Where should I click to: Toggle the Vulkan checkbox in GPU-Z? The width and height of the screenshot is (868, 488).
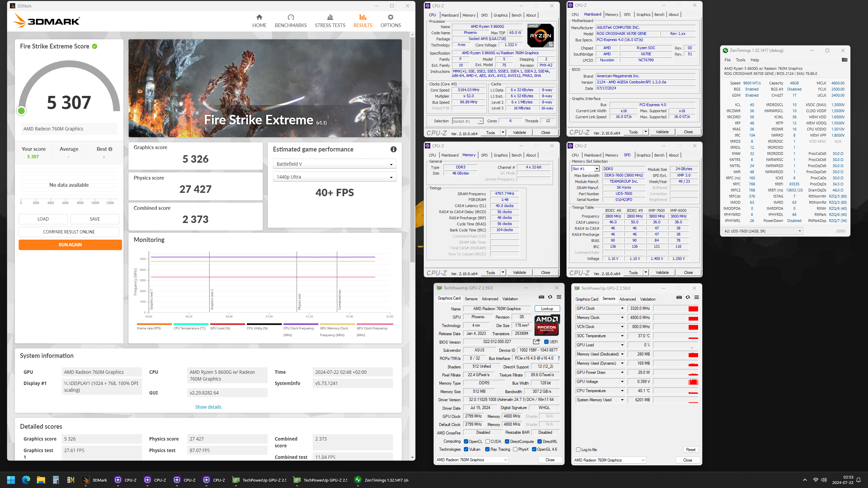(466, 449)
